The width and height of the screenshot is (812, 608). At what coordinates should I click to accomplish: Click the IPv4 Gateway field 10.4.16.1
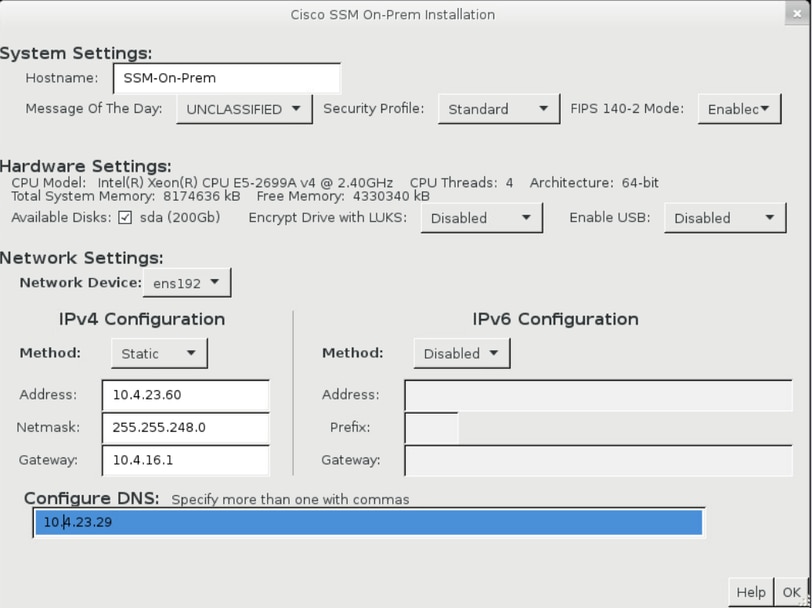coord(186,460)
